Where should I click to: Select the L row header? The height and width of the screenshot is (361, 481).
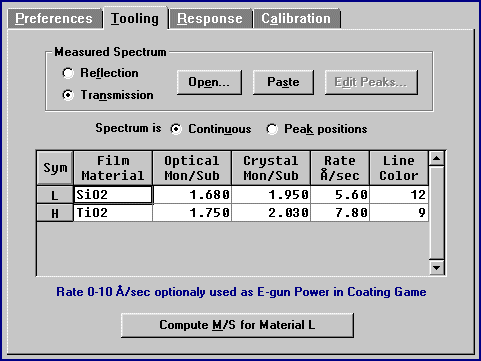pos(55,195)
